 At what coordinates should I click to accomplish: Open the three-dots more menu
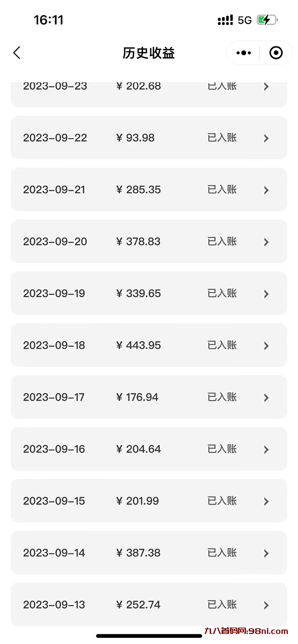tap(244, 53)
